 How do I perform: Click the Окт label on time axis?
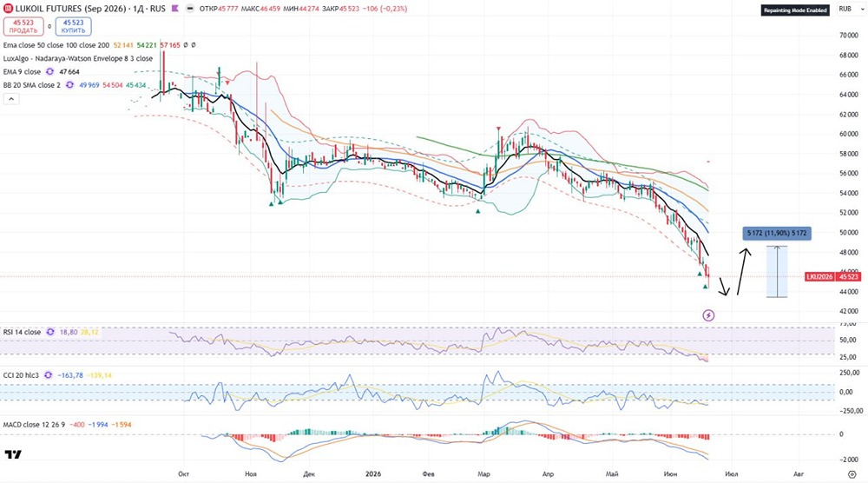pos(184,474)
